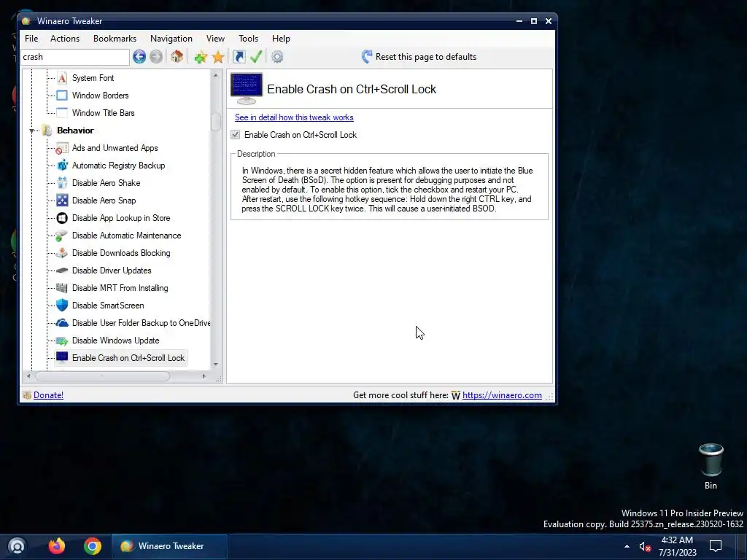Click Disable Driver Updates icon
This screenshot has width=747, height=560.
(x=62, y=271)
